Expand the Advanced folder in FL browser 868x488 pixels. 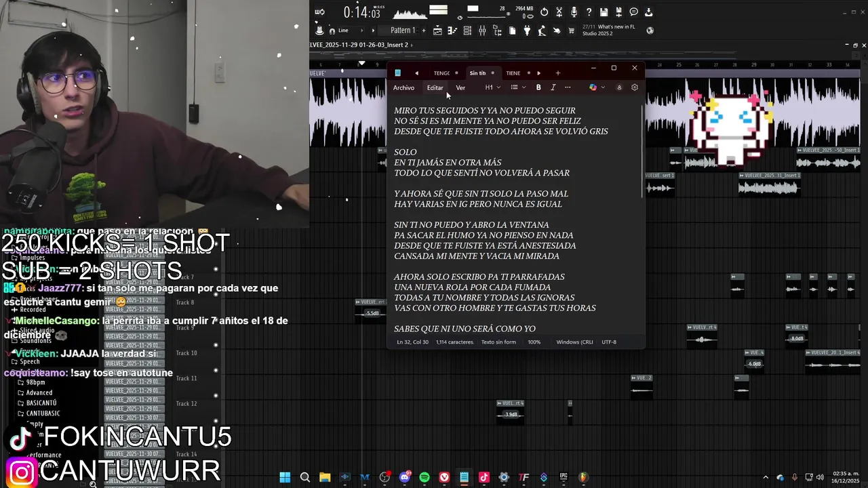pos(39,392)
